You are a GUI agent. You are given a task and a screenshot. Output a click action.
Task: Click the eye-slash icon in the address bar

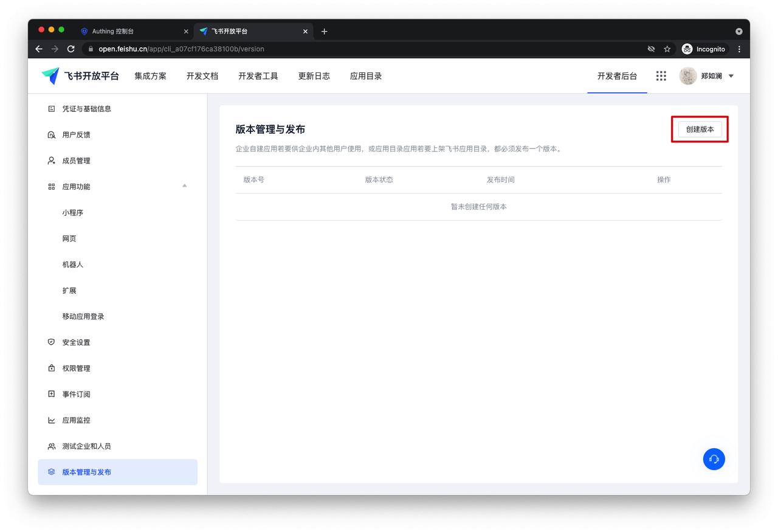point(650,49)
